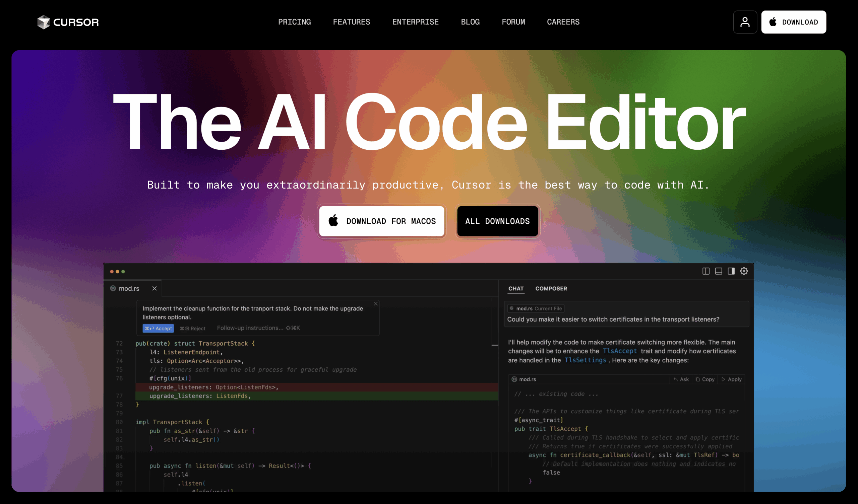Click the 'pub async fn listen' line
Screen dimensions: 858x504
click(x=230, y=466)
